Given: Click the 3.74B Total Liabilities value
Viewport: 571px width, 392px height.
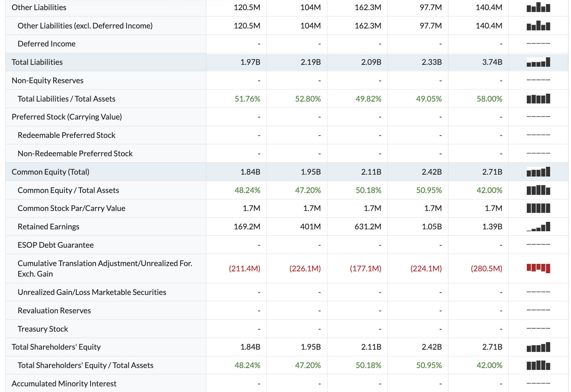Looking at the screenshot, I should pos(492,62).
